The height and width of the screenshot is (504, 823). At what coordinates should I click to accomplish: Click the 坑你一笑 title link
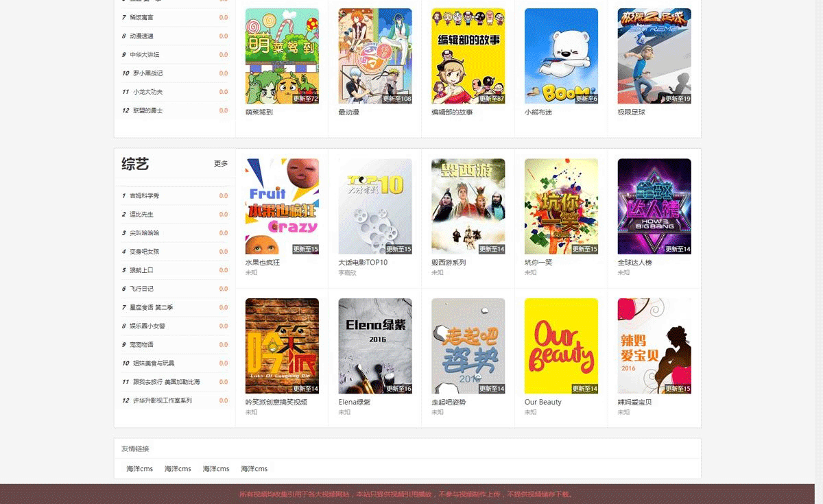[538, 262]
